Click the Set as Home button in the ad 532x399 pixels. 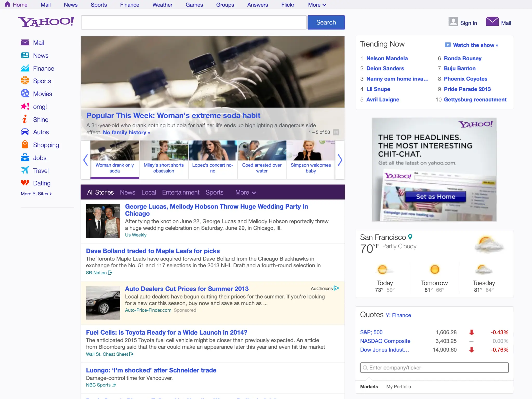[436, 197]
